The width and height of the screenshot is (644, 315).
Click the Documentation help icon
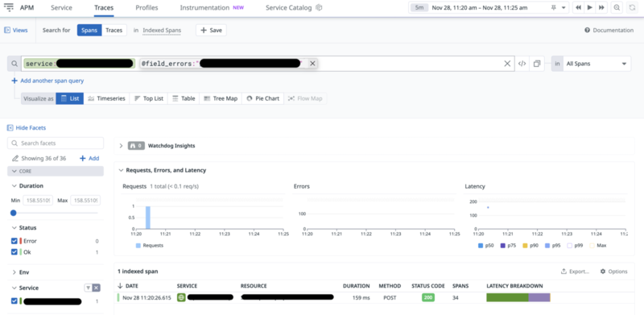tap(588, 30)
